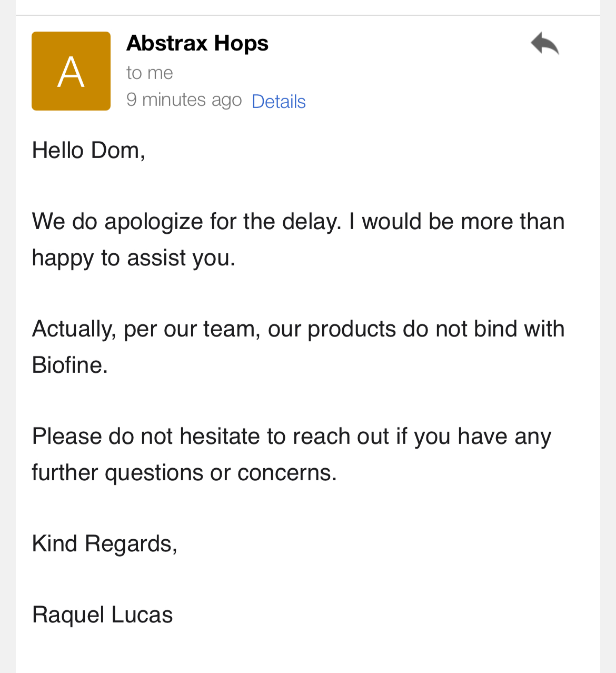Tap the 'happy to assist you.' line
Screen dimensions: 616x673
(x=134, y=258)
